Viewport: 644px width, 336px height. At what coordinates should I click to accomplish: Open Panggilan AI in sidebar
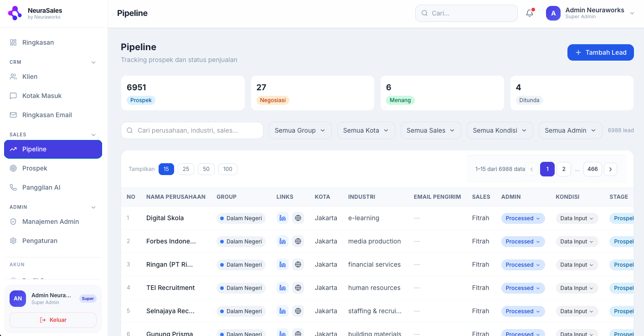(x=53, y=187)
